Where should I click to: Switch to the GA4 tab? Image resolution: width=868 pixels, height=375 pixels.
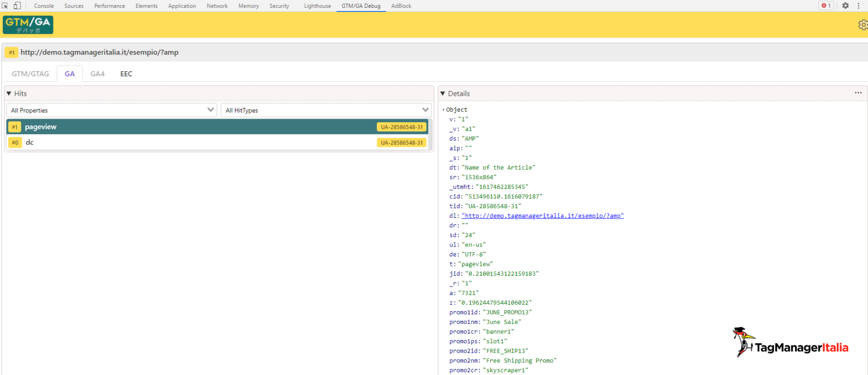(97, 74)
